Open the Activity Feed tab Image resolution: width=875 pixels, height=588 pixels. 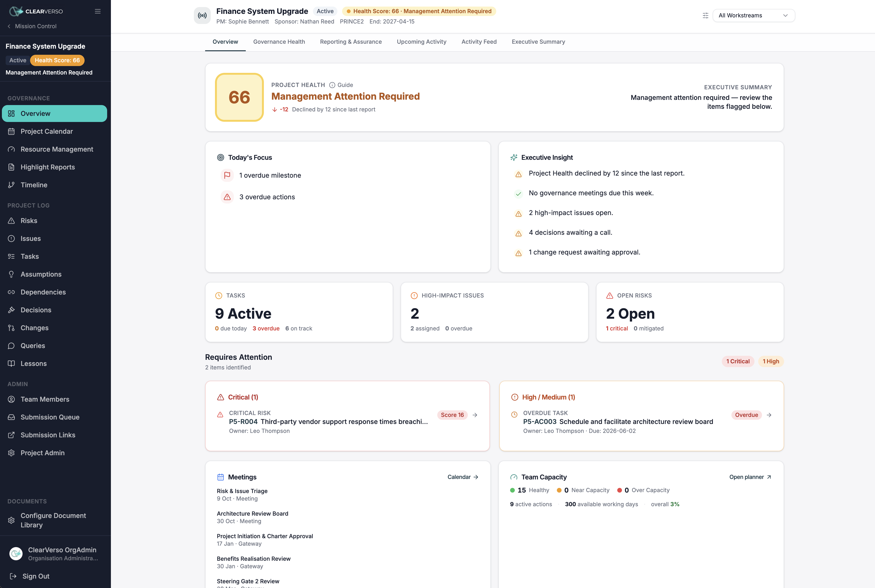point(479,42)
